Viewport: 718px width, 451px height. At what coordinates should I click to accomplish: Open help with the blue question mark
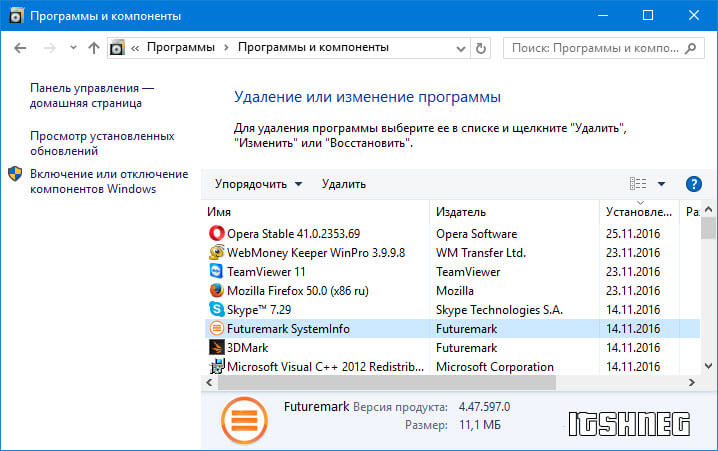694,184
